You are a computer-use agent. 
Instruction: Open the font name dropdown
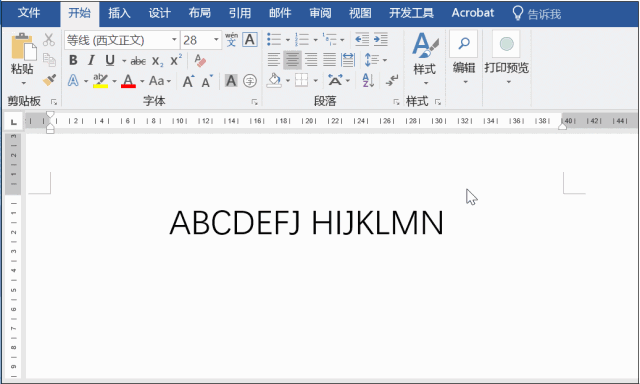click(174, 40)
